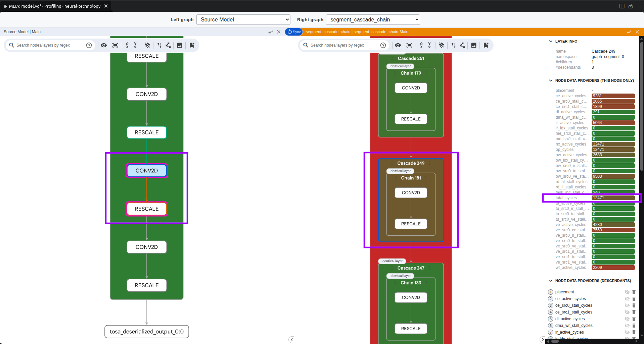Click download image icon in right graph toolbar
644x344 pixels.
coord(474,45)
